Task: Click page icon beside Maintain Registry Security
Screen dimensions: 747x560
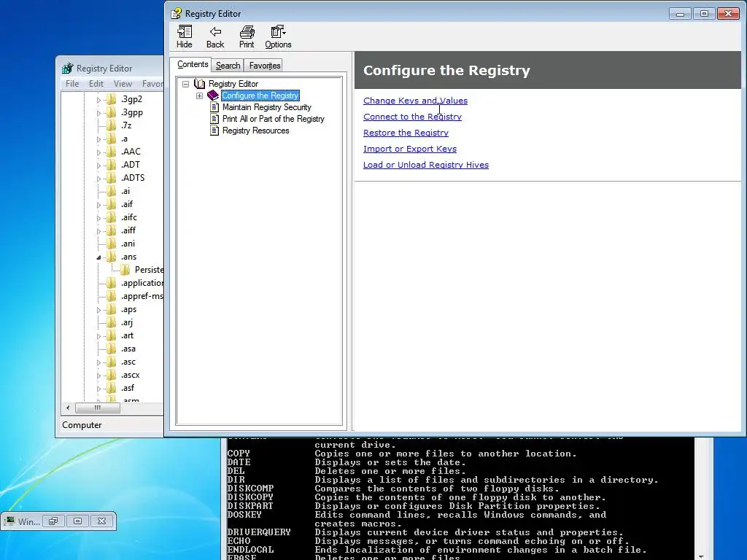Action: point(214,107)
